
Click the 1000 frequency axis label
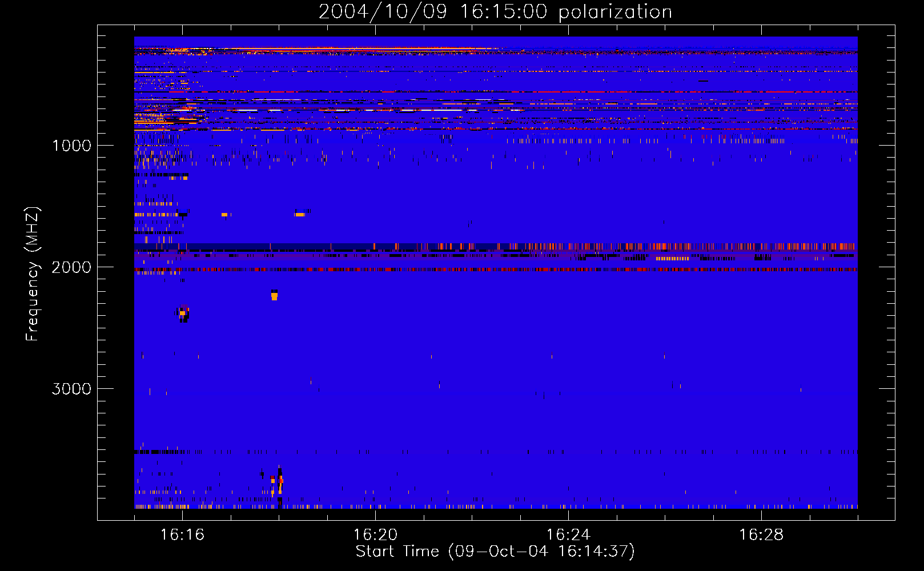click(x=71, y=146)
